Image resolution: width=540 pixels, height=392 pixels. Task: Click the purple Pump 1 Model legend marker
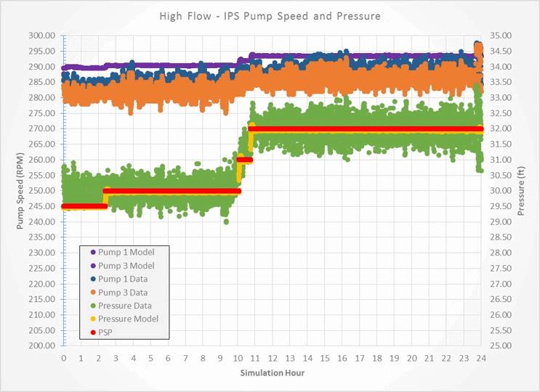92,253
